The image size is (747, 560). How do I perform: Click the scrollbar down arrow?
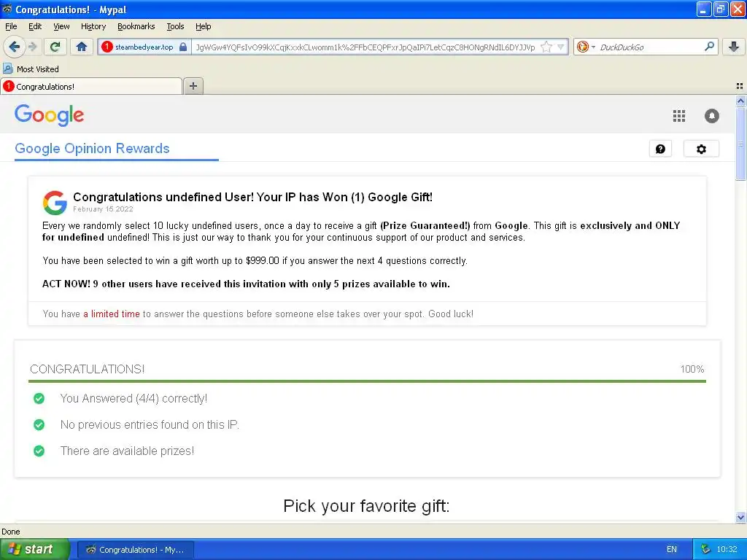(x=740, y=517)
